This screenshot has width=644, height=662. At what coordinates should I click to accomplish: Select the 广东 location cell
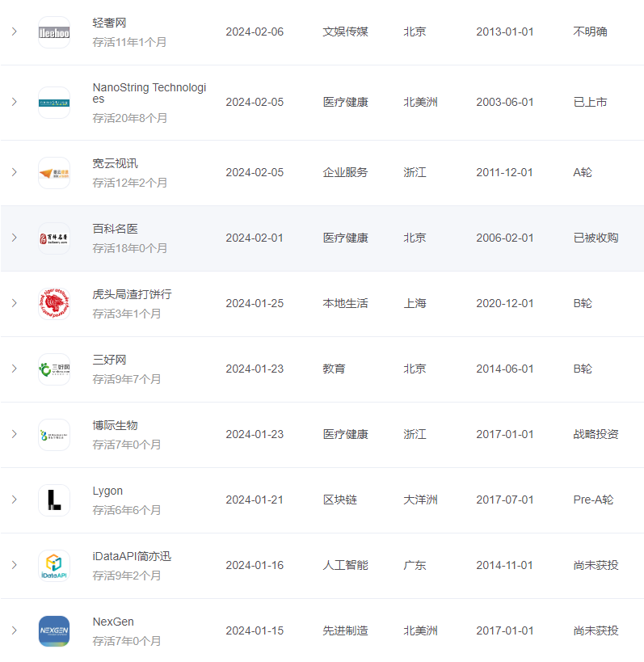click(415, 565)
